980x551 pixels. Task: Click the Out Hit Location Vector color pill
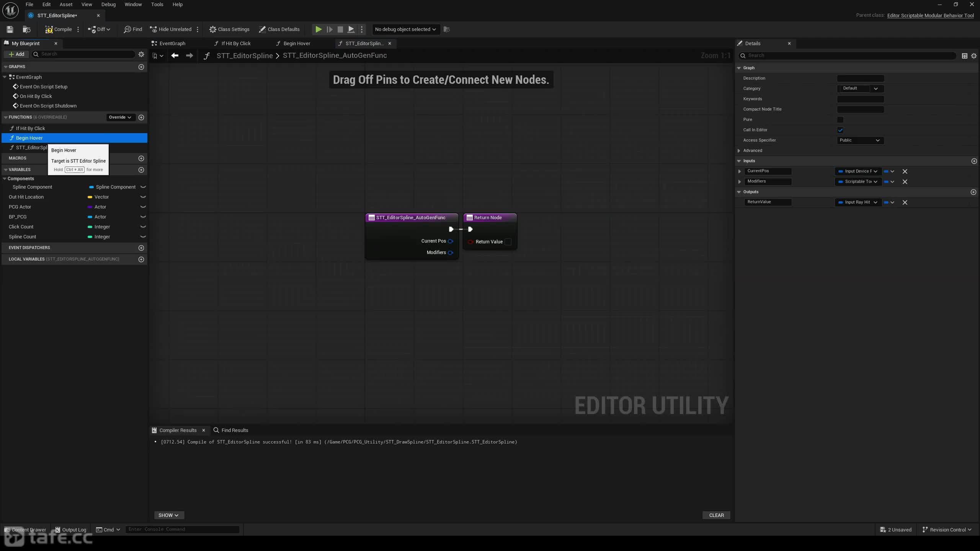(90, 197)
